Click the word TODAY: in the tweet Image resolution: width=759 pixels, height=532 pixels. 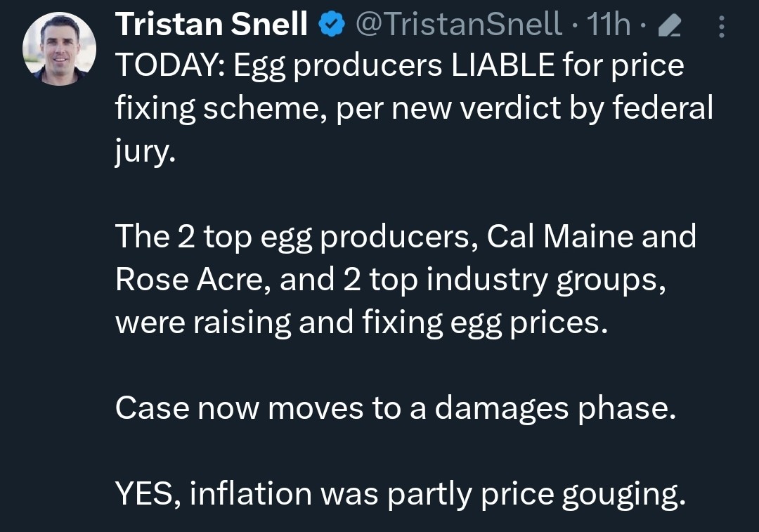tap(170, 65)
